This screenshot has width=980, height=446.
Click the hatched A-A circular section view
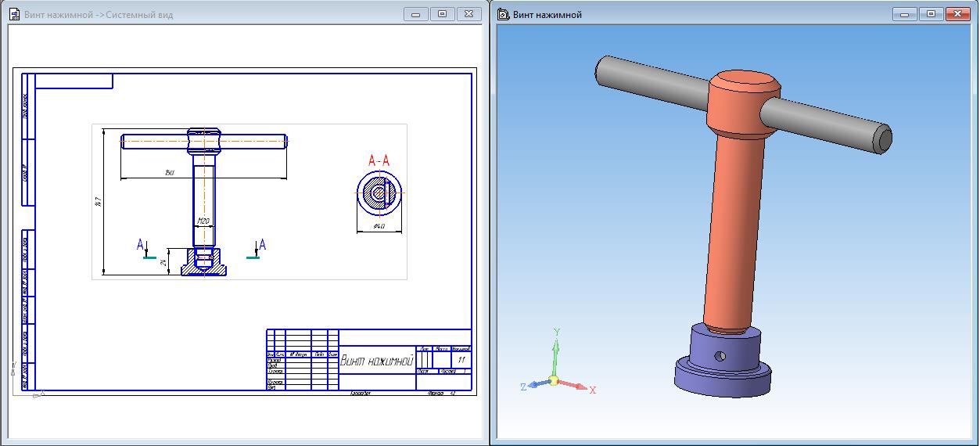click(379, 192)
